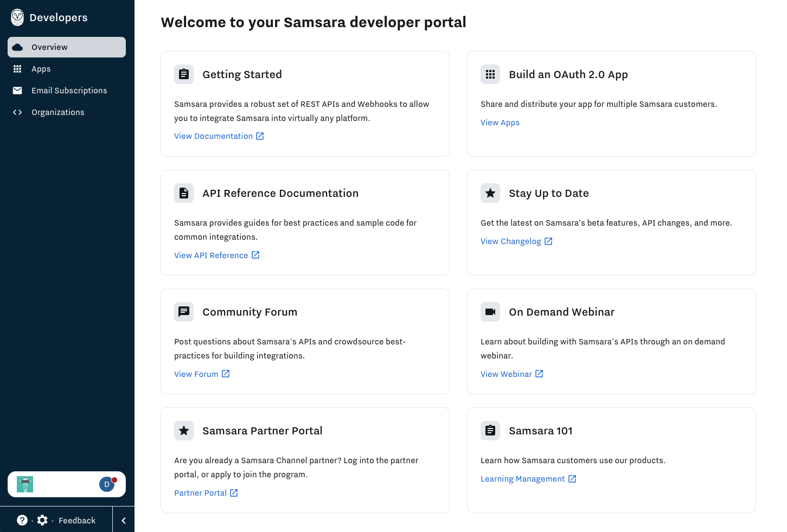Click the grid icon on Build an OAuth 2.0 App card

tap(490, 74)
